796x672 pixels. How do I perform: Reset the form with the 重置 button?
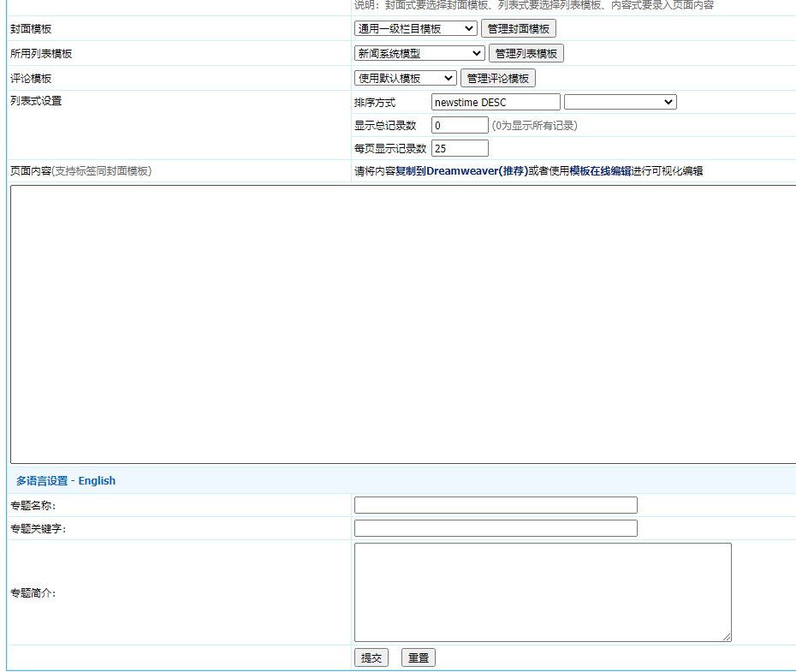(418, 657)
